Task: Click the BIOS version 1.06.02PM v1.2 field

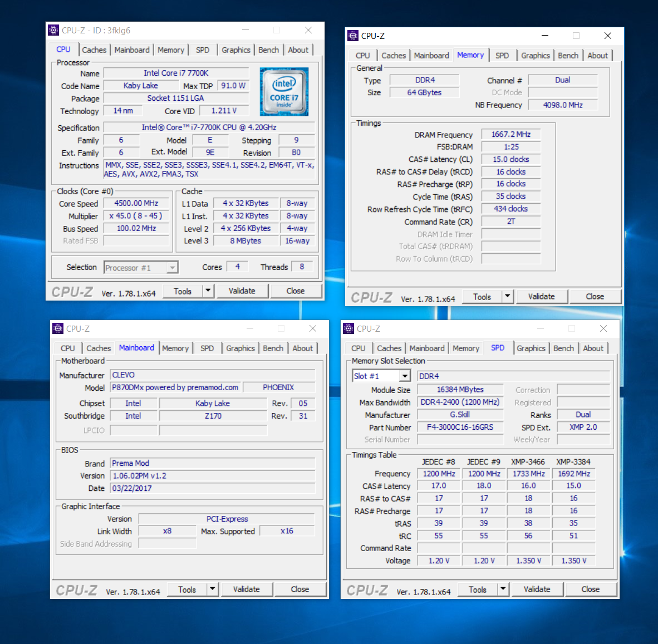Action: [213, 476]
